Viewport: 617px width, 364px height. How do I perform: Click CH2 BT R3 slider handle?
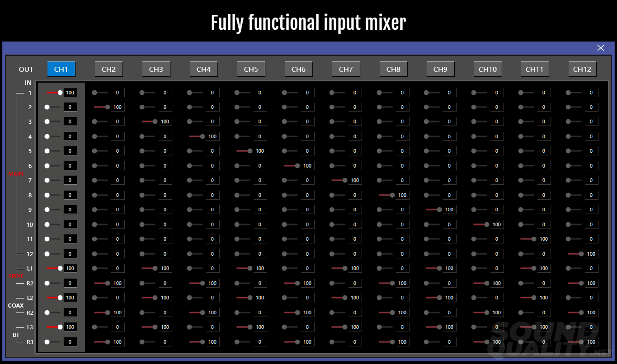[107, 342]
